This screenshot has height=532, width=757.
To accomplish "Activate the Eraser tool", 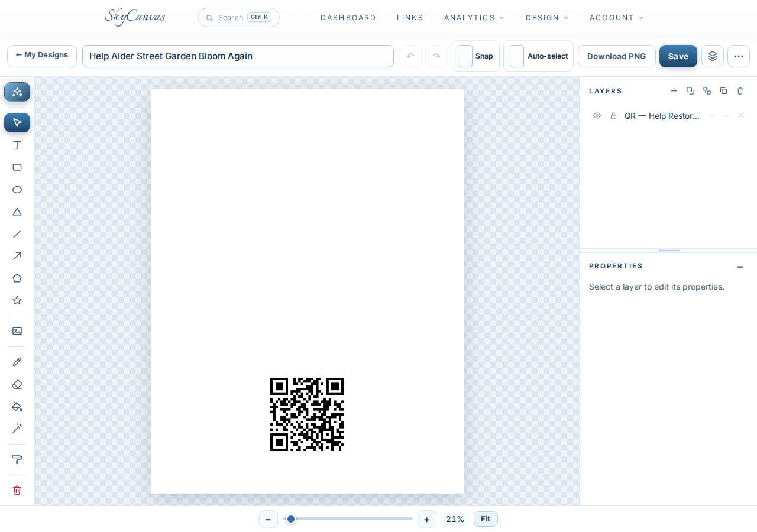I will (17, 384).
